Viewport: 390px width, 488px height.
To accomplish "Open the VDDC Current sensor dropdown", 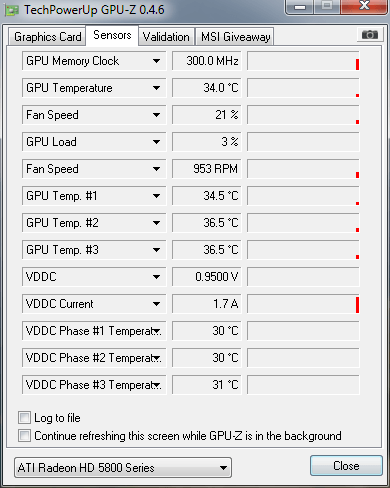I will coord(94,304).
